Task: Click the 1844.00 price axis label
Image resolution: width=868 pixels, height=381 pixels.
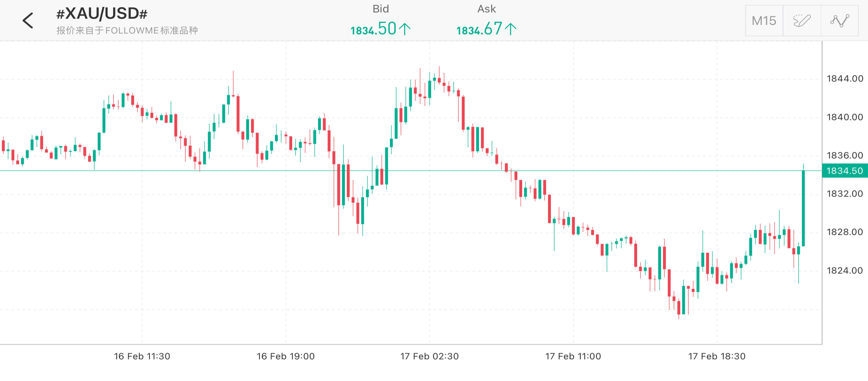Action: pyautogui.click(x=845, y=79)
